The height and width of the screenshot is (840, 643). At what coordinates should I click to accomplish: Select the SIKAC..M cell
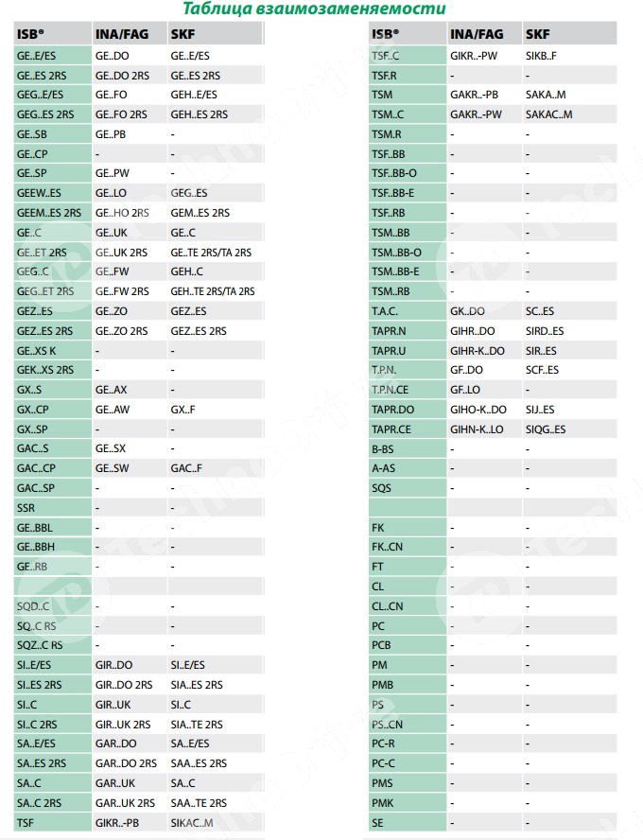tap(192, 822)
